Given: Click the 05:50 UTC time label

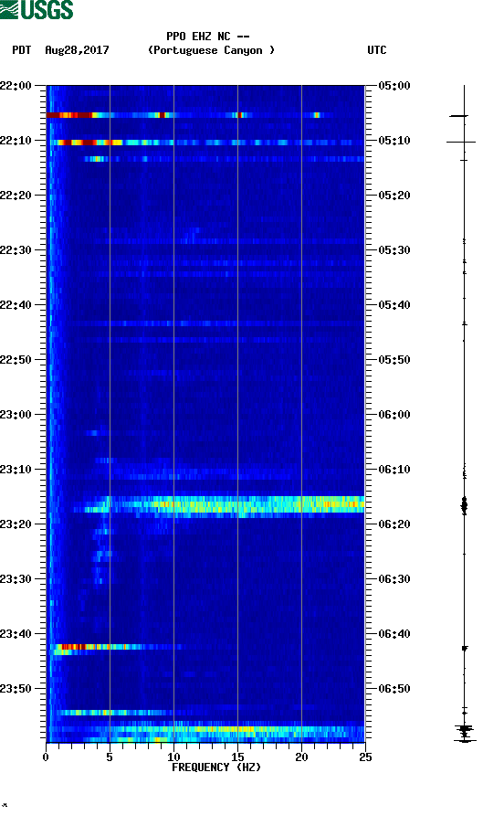Looking at the screenshot, I should tap(394, 360).
